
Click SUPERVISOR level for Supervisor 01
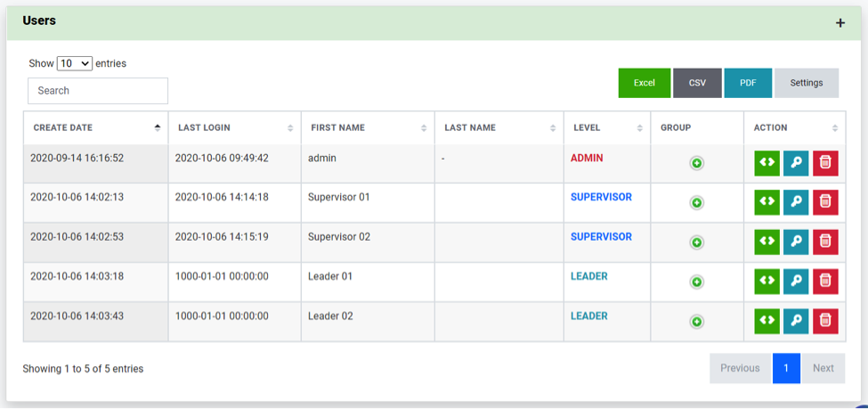[601, 197]
